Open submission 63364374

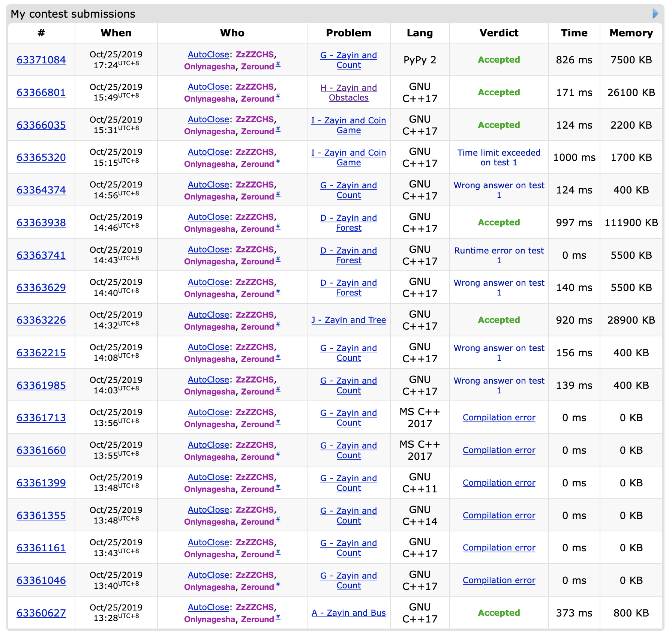pyautogui.click(x=41, y=190)
